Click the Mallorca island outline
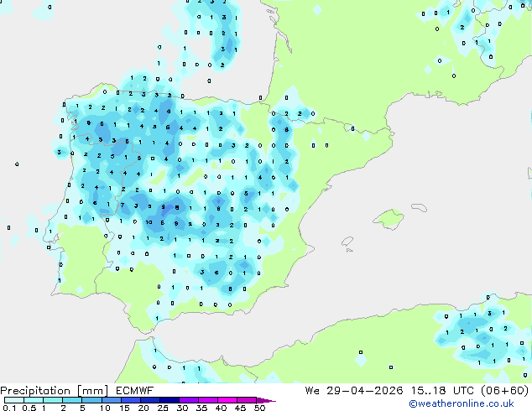This screenshot has width=532, height=411. [389, 219]
